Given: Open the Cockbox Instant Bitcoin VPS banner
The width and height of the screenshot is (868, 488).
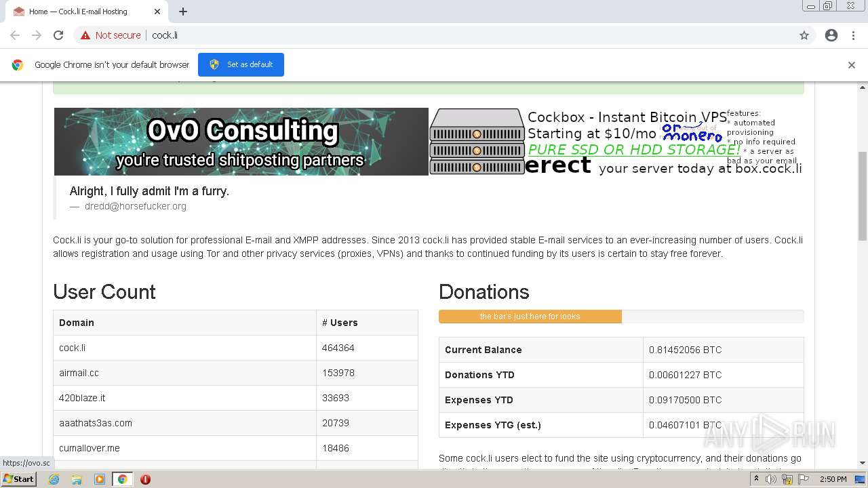Looking at the screenshot, I should click(616, 142).
